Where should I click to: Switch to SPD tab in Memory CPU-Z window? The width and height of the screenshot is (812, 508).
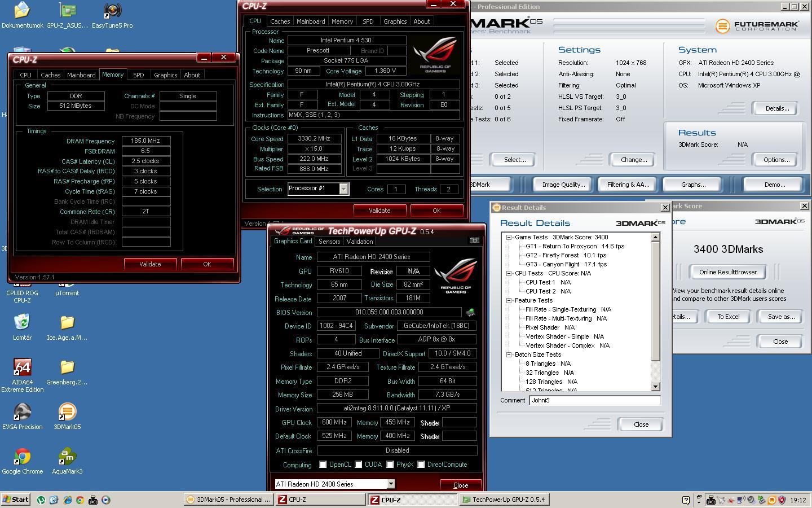point(138,75)
